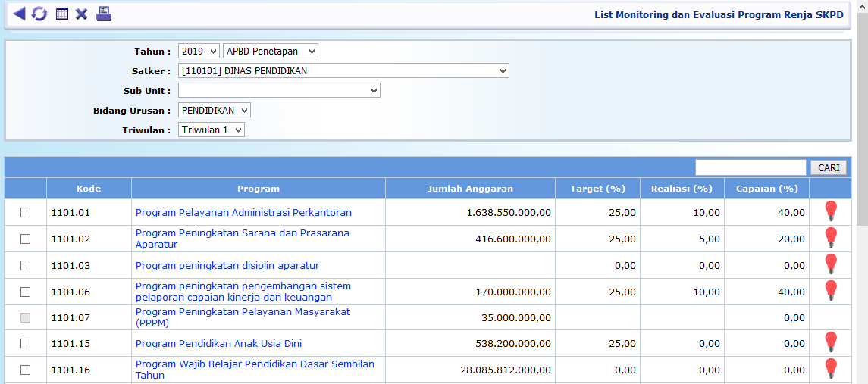Open the Triwulan 1 quarter dropdown
This screenshot has height=384, width=868.
tap(212, 130)
